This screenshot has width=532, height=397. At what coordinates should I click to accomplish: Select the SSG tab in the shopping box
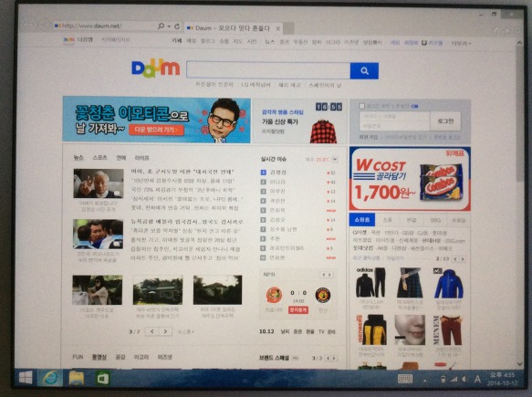435,220
